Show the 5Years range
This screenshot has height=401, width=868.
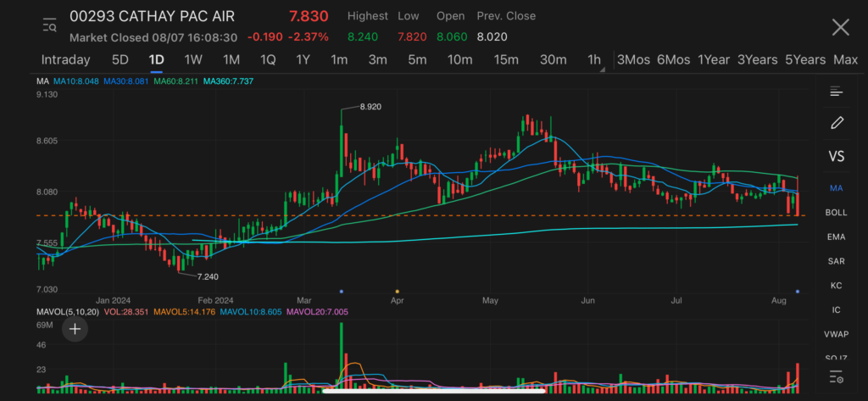[804, 59]
